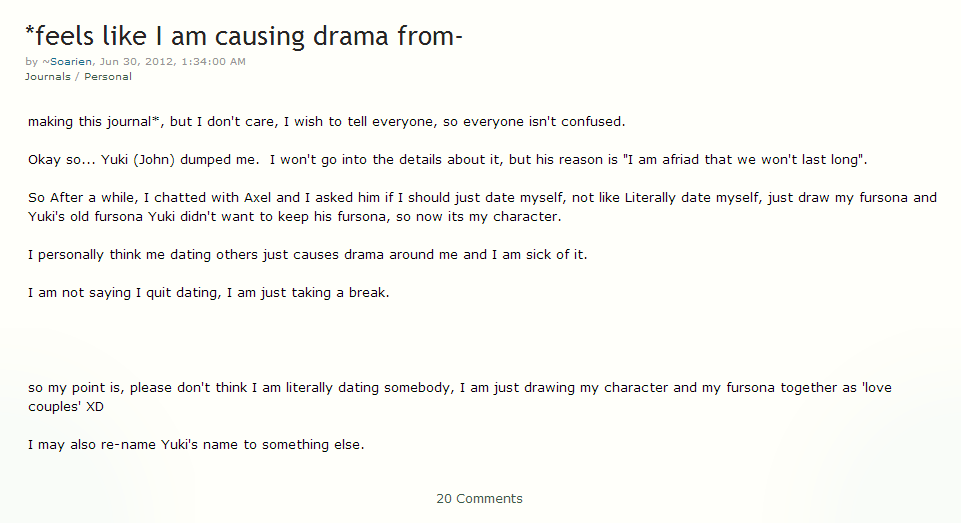Image resolution: width=961 pixels, height=523 pixels.
Task: Click the journal title heading
Action: tap(244, 36)
